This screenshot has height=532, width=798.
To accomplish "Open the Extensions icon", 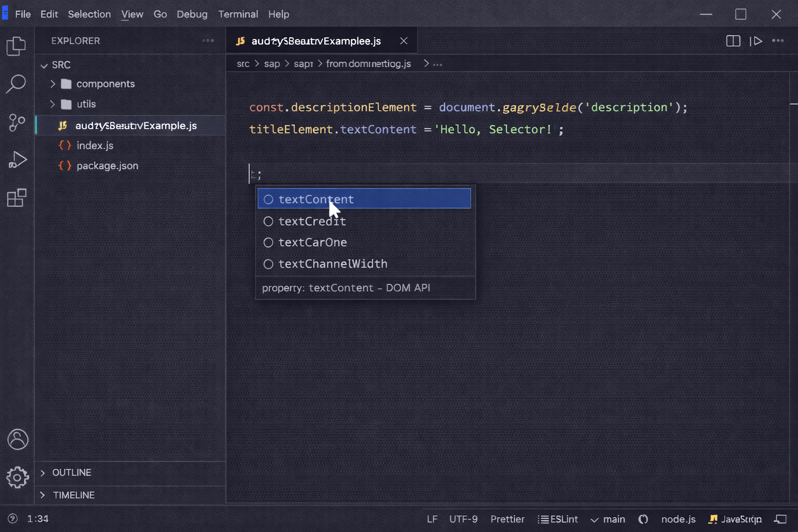I will (x=17, y=197).
